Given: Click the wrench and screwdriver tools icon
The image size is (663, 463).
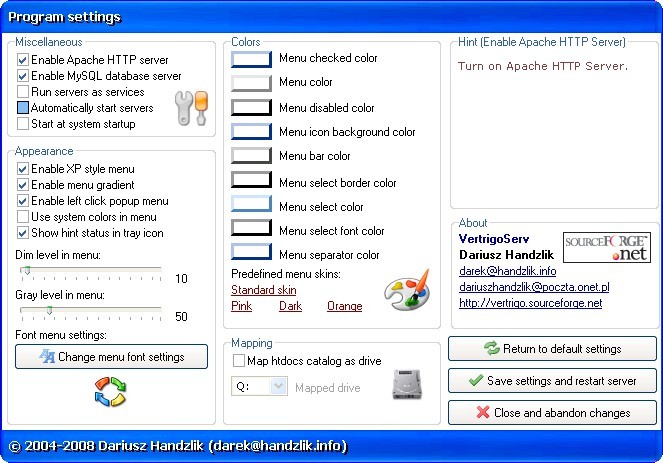Looking at the screenshot, I should (189, 108).
